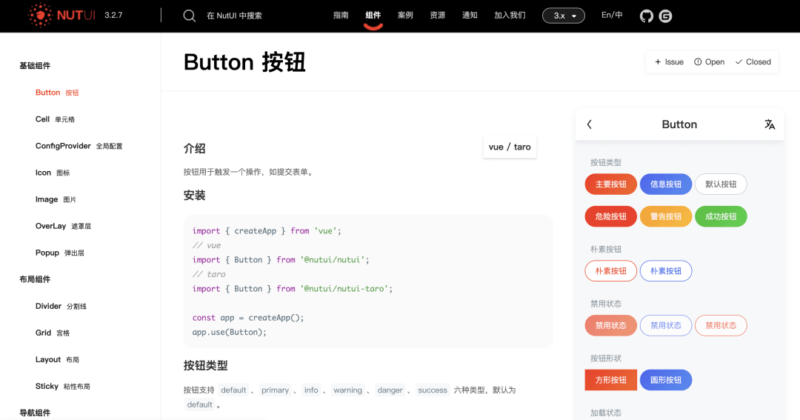
Task: Click the orange 警告按钮 demo button
Action: (666, 216)
